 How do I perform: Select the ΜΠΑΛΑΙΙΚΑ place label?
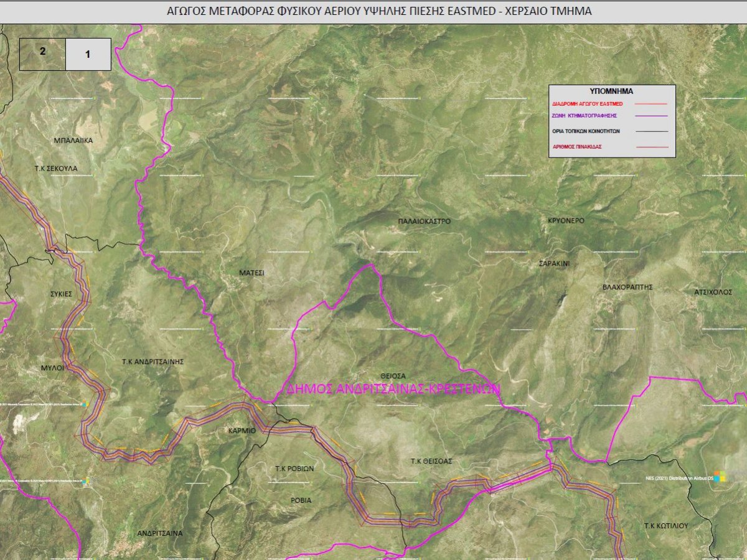[x=72, y=141]
